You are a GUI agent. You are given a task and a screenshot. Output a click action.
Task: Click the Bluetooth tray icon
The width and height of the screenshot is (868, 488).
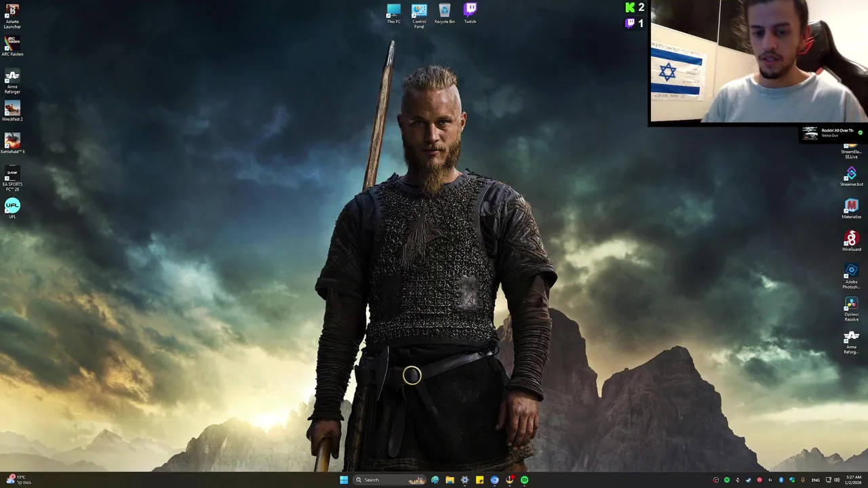pos(781,480)
